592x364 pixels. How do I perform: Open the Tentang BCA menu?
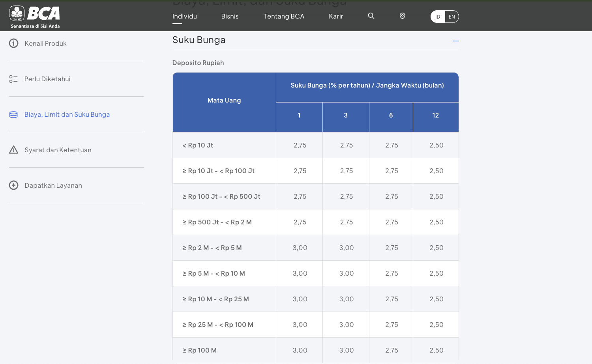(x=284, y=16)
